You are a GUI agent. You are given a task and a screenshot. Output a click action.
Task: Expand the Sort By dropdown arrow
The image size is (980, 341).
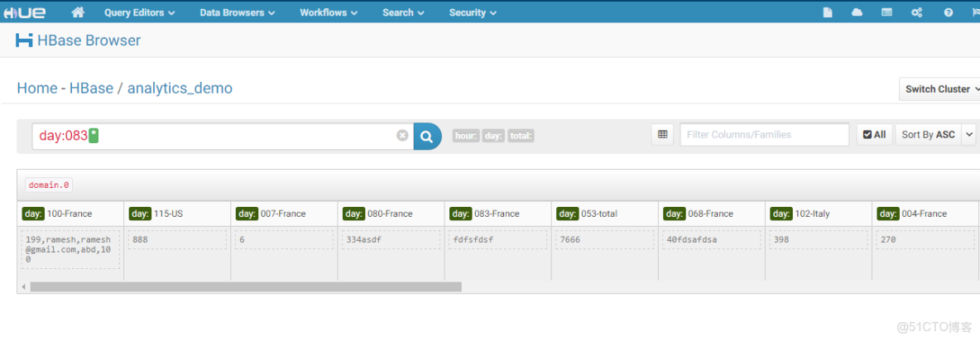[968, 134]
